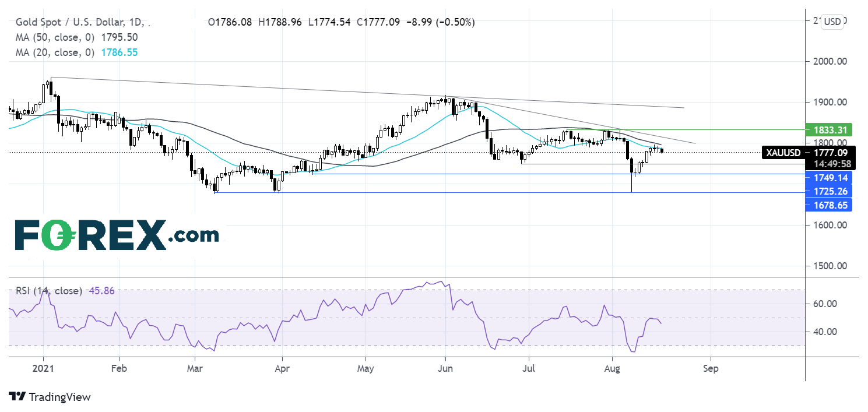This screenshot has width=868, height=412.
Task: Click the Jun time axis label
Action: tap(445, 369)
